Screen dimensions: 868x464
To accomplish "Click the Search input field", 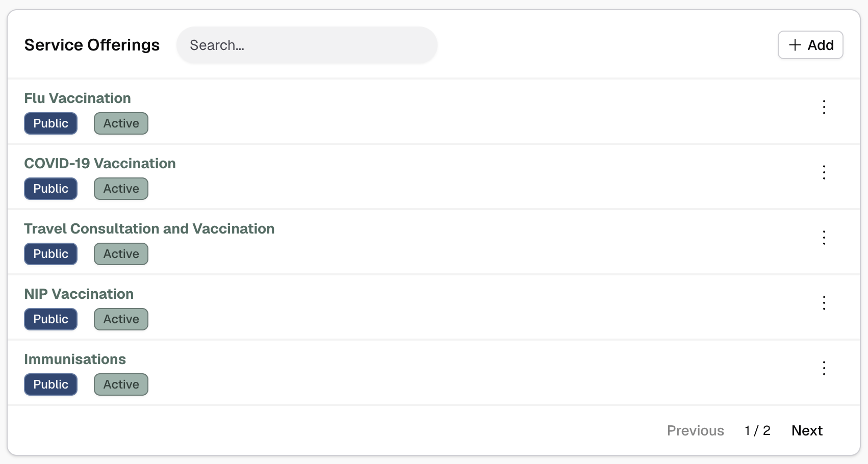I will click(x=307, y=45).
